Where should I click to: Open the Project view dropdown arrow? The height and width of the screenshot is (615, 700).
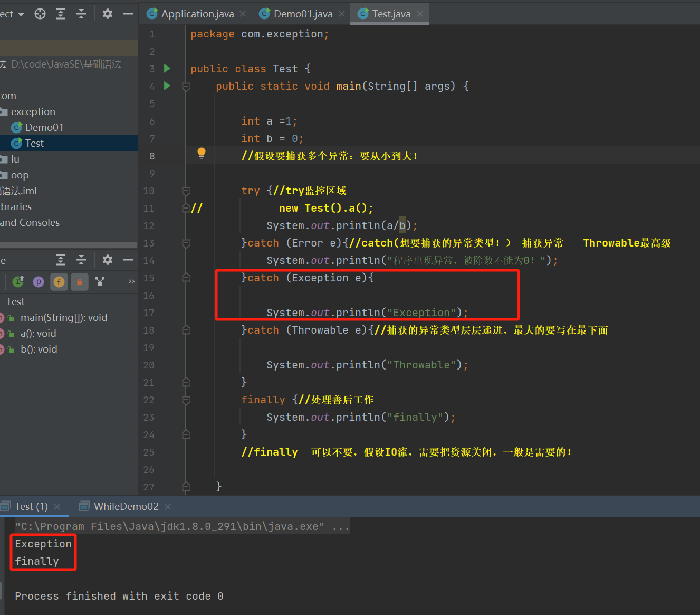coord(21,14)
